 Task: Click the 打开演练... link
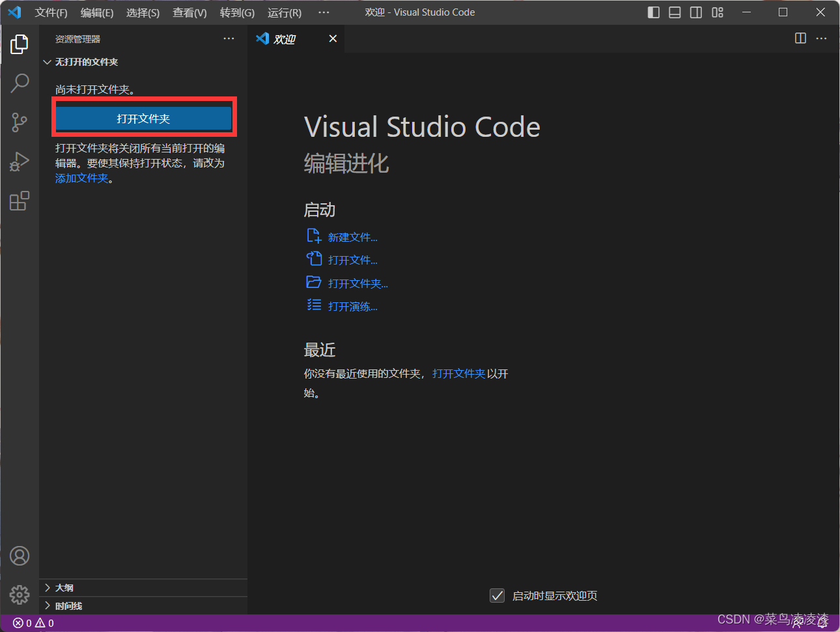[x=352, y=306]
